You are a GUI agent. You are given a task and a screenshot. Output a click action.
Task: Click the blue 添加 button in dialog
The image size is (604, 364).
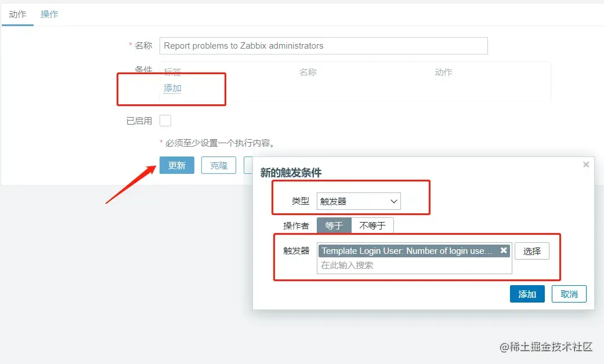[x=527, y=294]
